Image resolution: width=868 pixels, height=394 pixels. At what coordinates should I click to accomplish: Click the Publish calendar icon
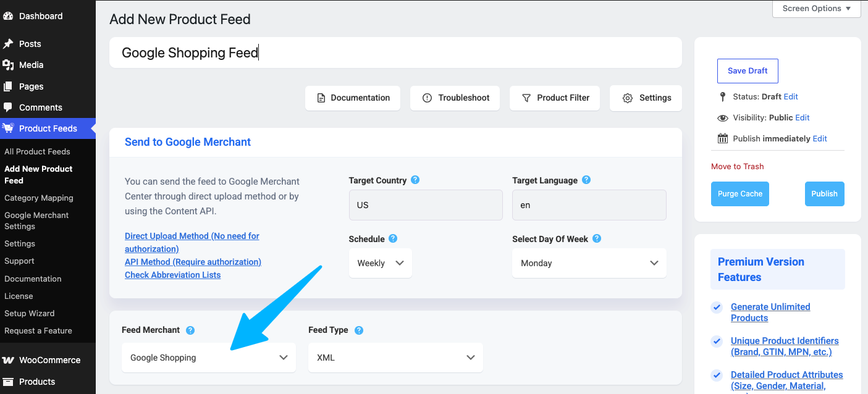(x=723, y=138)
